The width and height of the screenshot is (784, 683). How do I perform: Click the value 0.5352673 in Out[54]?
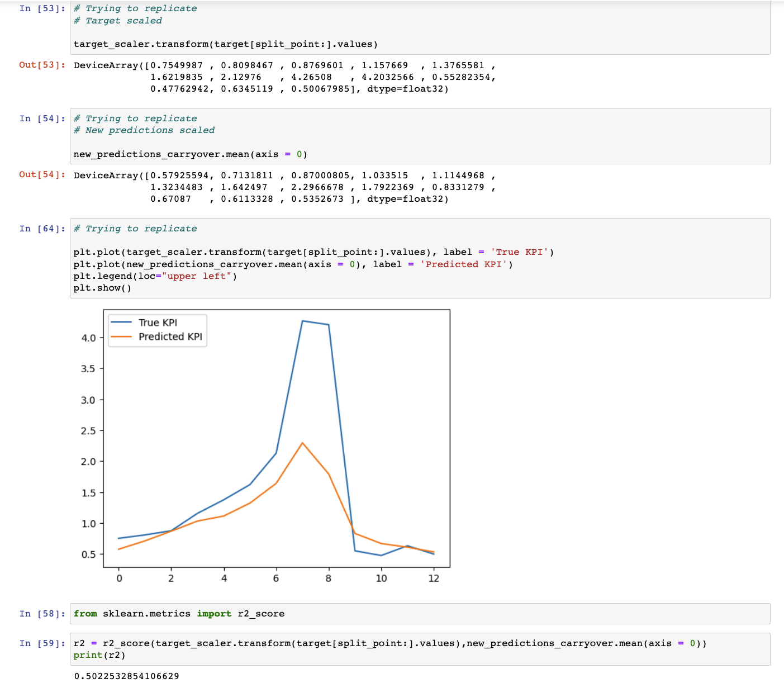click(x=317, y=199)
